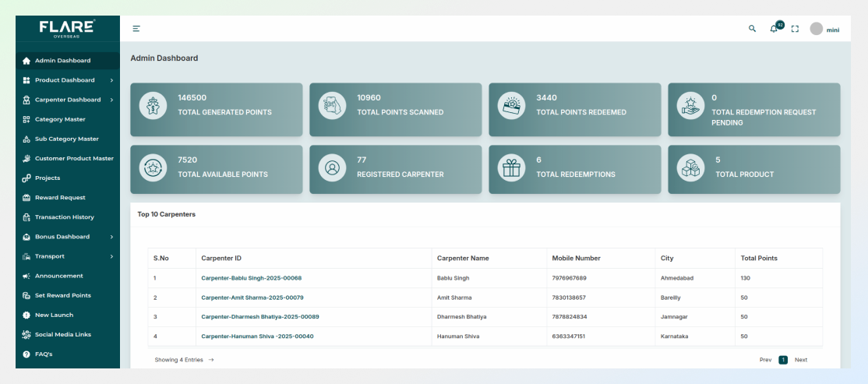Click the Prev pagination button
The height and width of the screenshot is (384, 868).
[x=766, y=360]
